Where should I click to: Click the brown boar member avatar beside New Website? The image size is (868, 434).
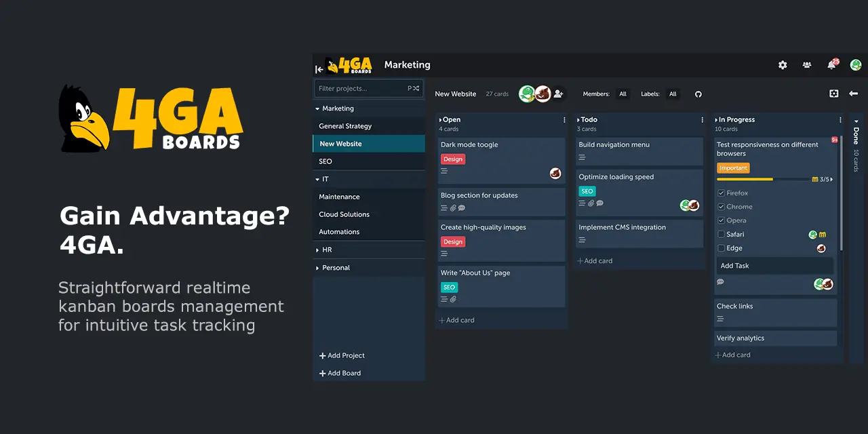(542, 94)
